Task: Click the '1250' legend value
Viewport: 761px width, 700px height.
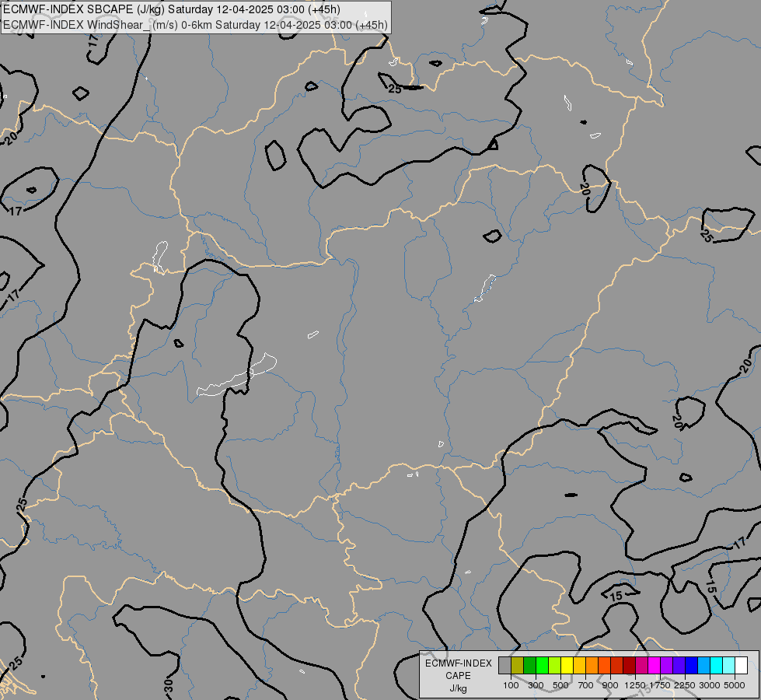Action: (635, 685)
